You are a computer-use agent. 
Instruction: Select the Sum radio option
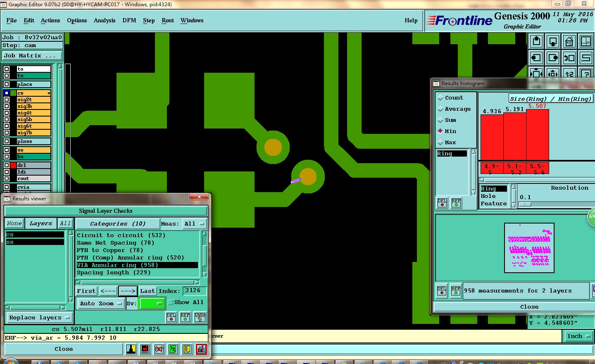(440, 120)
